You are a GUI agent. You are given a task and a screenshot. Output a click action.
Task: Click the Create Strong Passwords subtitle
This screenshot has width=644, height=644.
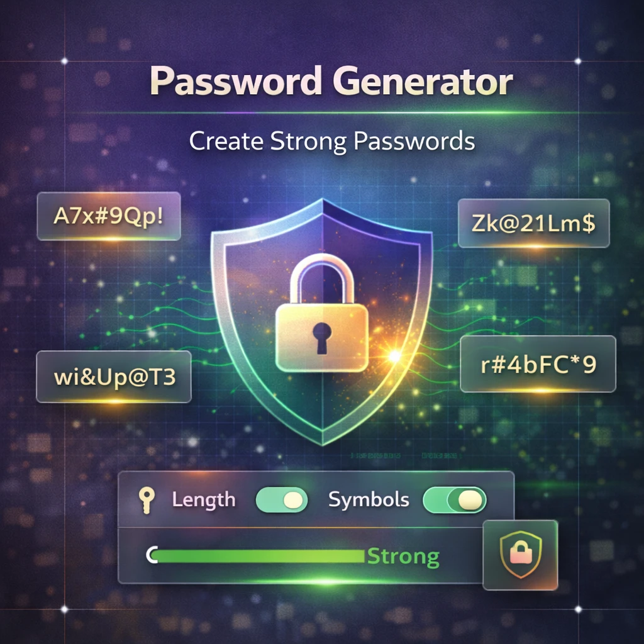coord(332,142)
